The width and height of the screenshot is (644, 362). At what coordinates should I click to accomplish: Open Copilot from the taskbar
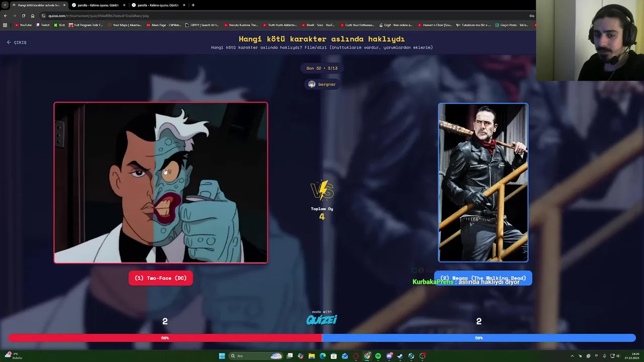point(300,356)
